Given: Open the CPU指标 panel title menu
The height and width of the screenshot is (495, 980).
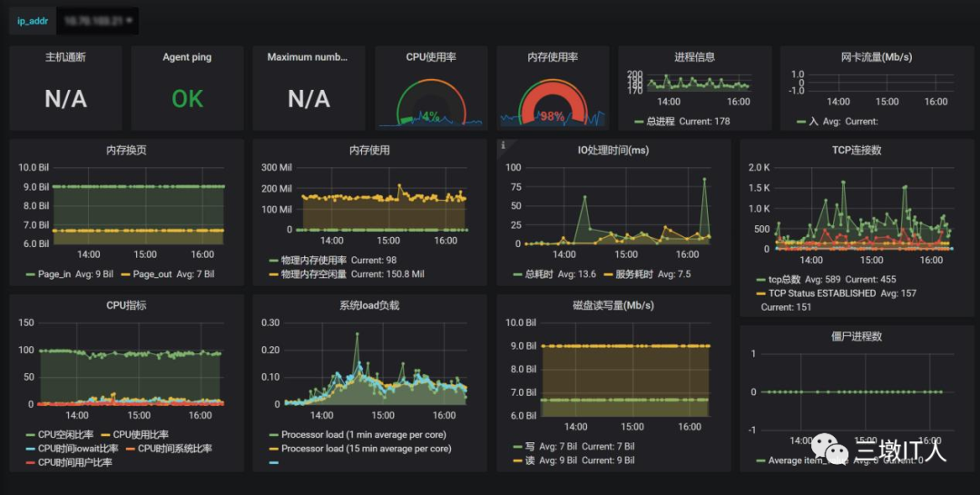Looking at the screenshot, I should (x=126, y=305).
